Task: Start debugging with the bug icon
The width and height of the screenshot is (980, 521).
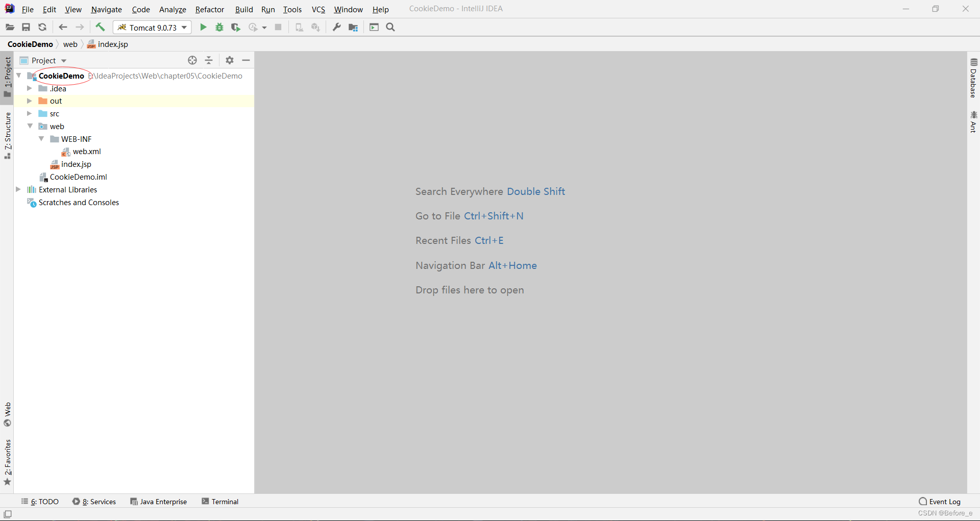Action: pyautogui.click(x=219, y=28)
